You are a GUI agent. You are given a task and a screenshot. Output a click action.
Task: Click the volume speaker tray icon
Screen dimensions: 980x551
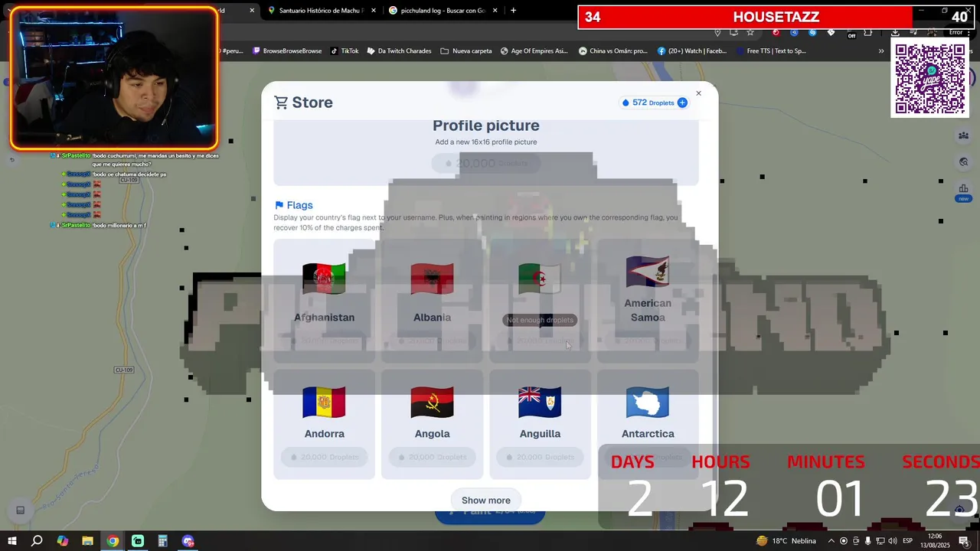891,541
